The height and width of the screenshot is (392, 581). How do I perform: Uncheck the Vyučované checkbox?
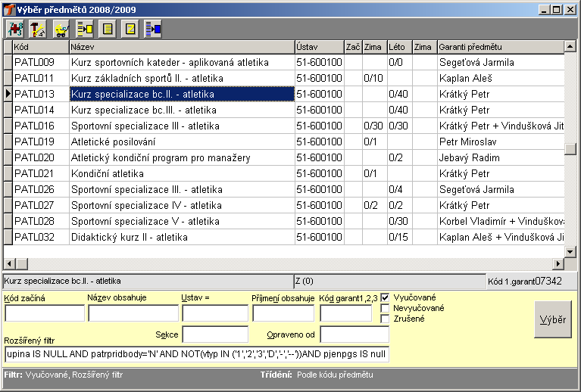(386, 297)
